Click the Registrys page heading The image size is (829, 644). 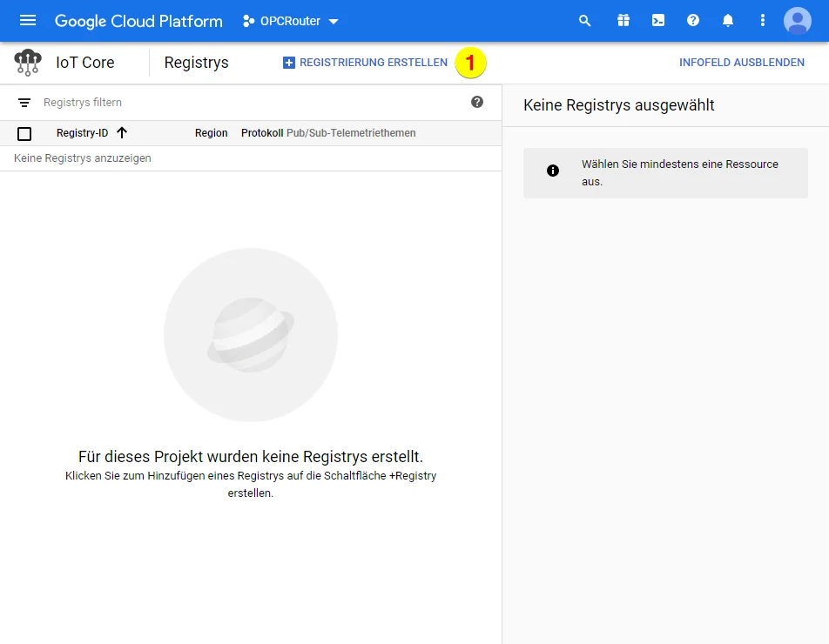[196, 63]
